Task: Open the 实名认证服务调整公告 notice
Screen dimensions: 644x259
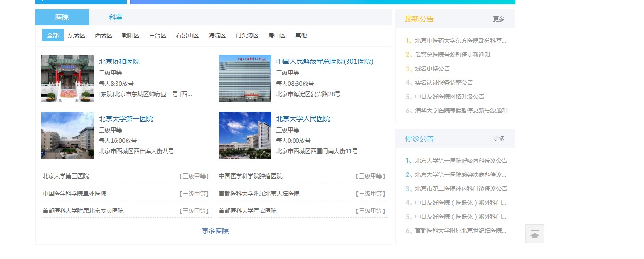Action: [x=444, y=83]
